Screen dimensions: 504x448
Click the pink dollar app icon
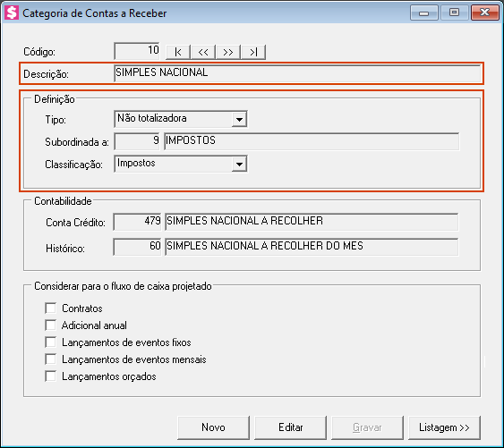point(12,13)
